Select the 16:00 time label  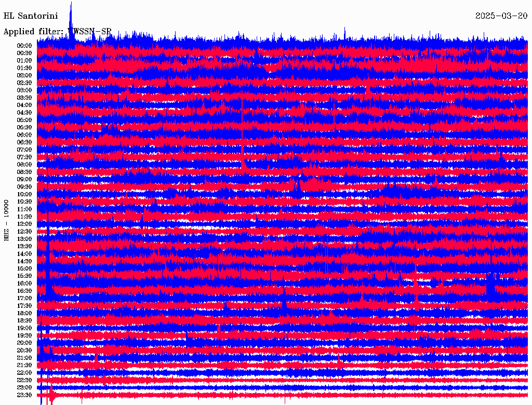pos(24,283)
